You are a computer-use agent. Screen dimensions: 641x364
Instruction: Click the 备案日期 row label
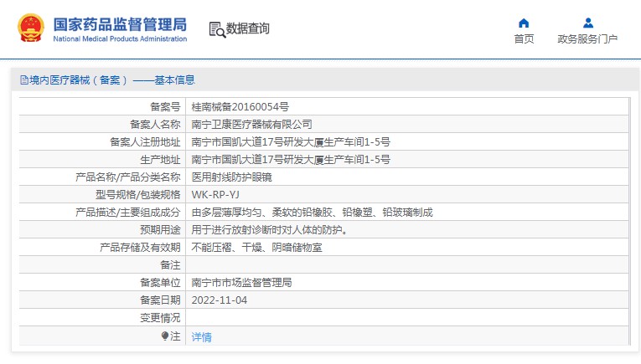coord(160,300)
